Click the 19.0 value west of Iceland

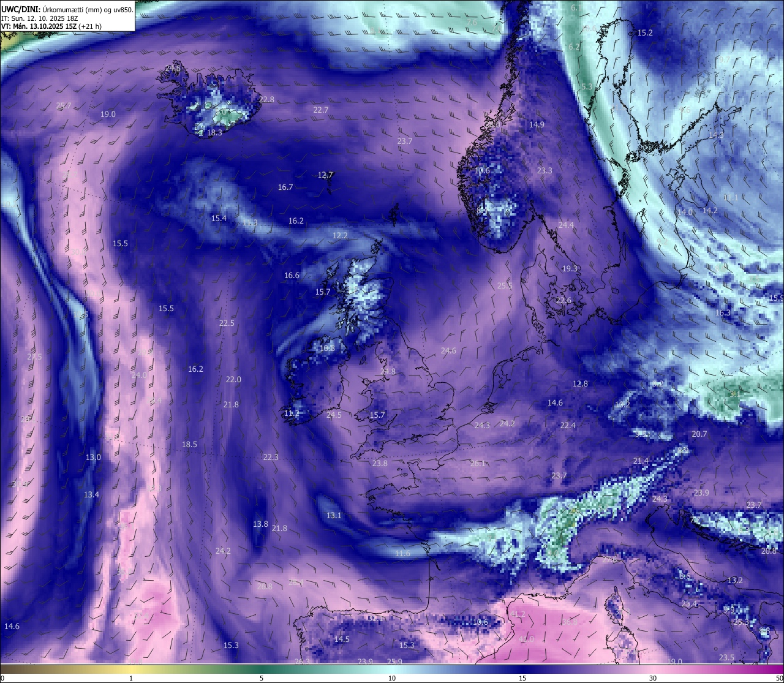pos(108,114)
